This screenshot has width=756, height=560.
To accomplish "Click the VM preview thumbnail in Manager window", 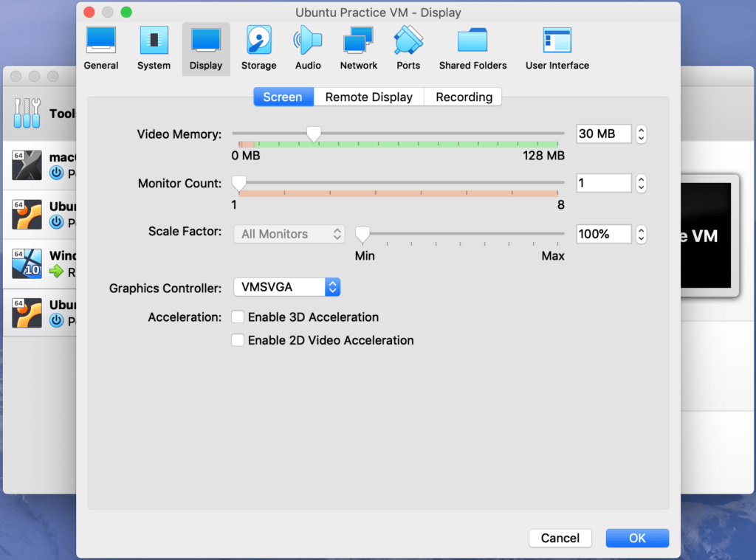I will [x=709, y=235].
